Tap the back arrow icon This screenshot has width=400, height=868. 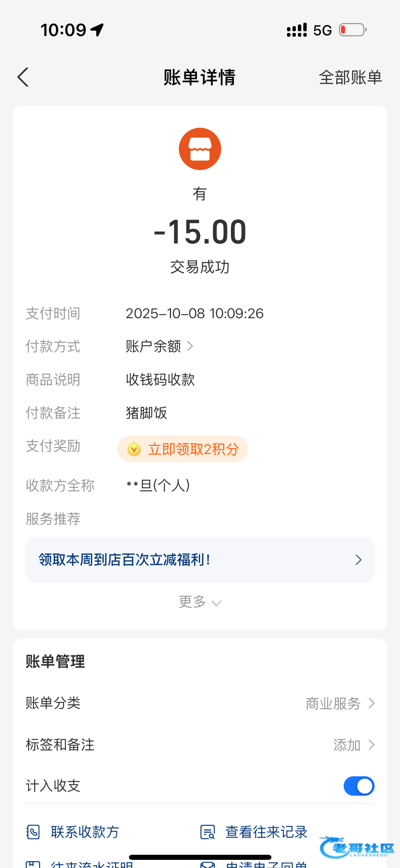pyautogui.click(x=23, y=77)
